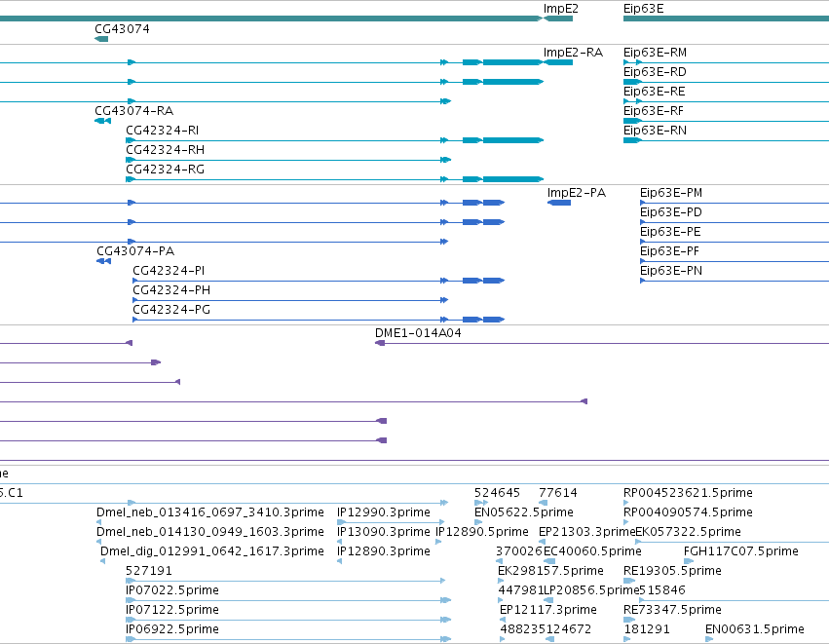Select the IP07122.5prime EST label
This screenshot has height=644, width=829.
[x=172, y=611]
